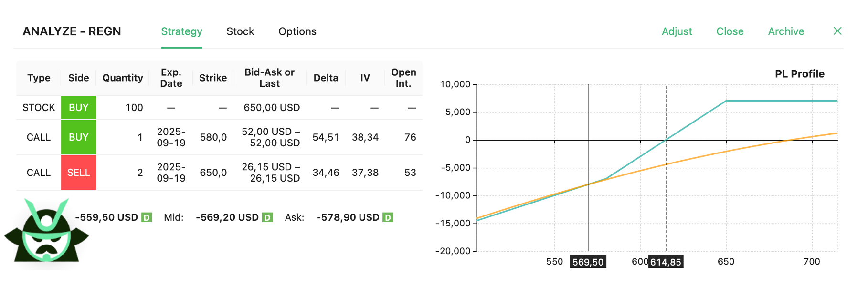Viewport: 868px width, 286px height.
Task: Toggle the BUY side of the 580 call
Action: pos(79,137)
